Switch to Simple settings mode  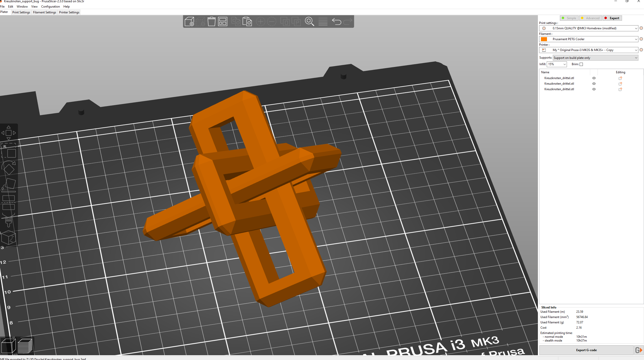click(569, 18)
